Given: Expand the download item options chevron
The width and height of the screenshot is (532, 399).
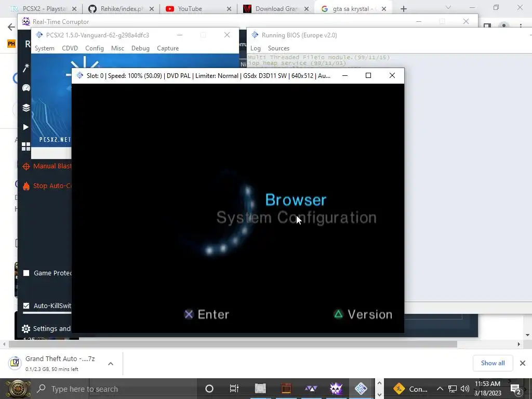Looking at the screenshot, I should point(111,364).
